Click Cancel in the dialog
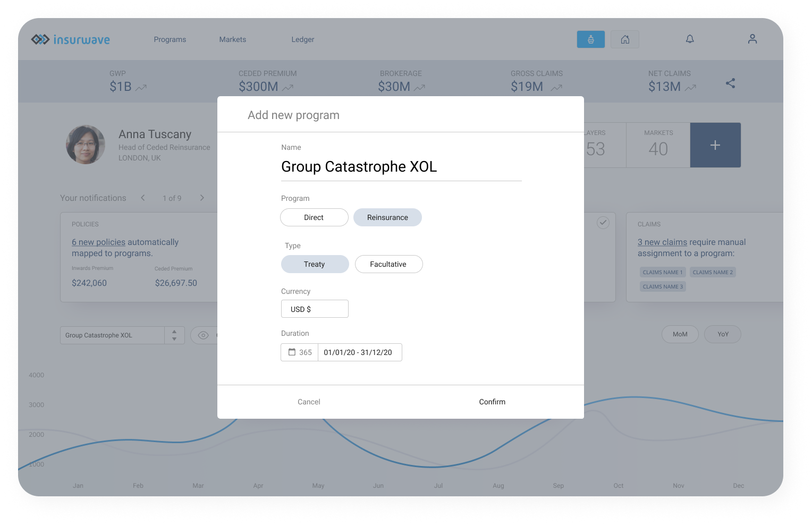This screenshot has width=812, height=525. 309,402
